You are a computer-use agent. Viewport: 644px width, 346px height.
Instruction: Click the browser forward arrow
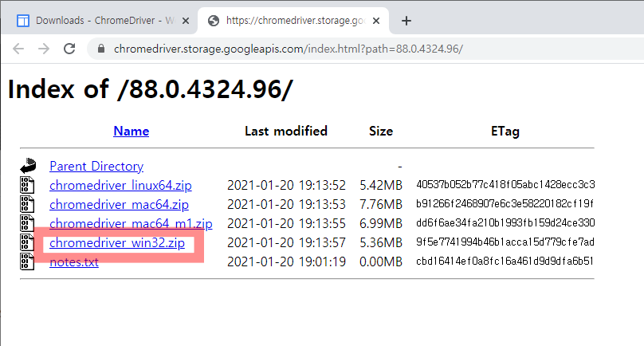(x=44, y=49)
